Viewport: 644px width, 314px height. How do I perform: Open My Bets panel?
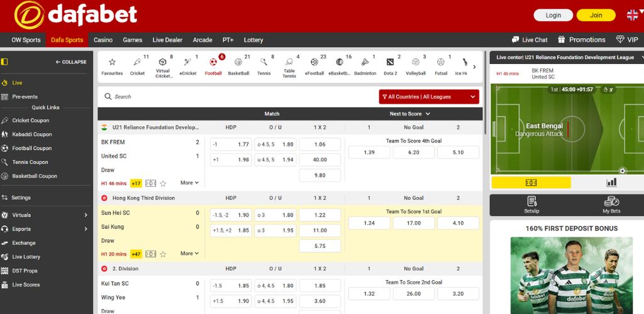(611, 205)
